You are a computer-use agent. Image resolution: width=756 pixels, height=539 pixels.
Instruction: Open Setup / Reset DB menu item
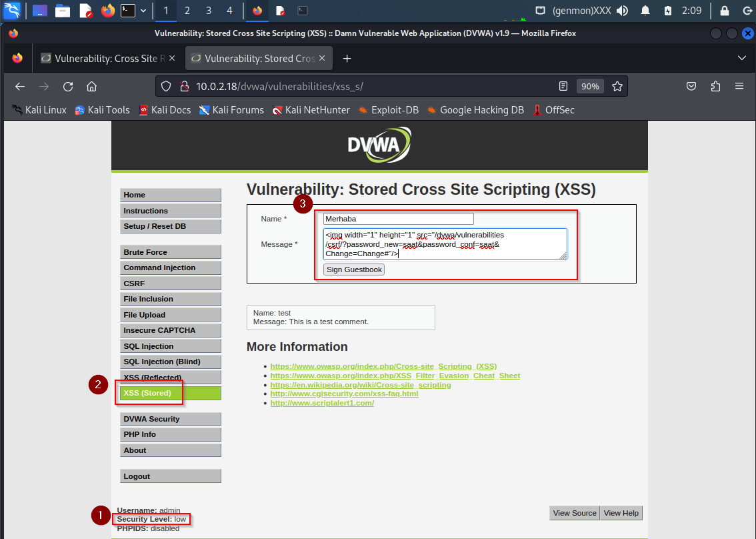171,226
